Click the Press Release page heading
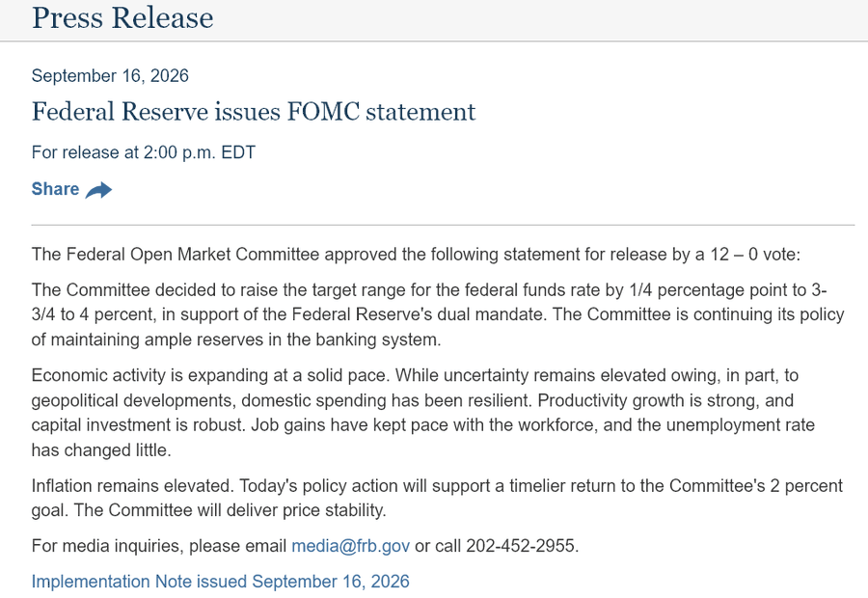Image resolution: width=868 pixels, height=598 pixels. tap(122, 17)
